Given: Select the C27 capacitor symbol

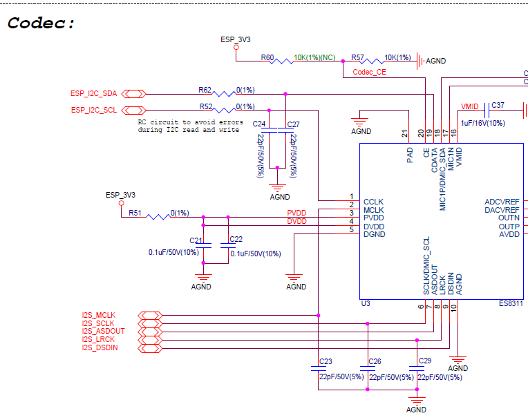Looking at the screenshot, I should pos(285,131).
